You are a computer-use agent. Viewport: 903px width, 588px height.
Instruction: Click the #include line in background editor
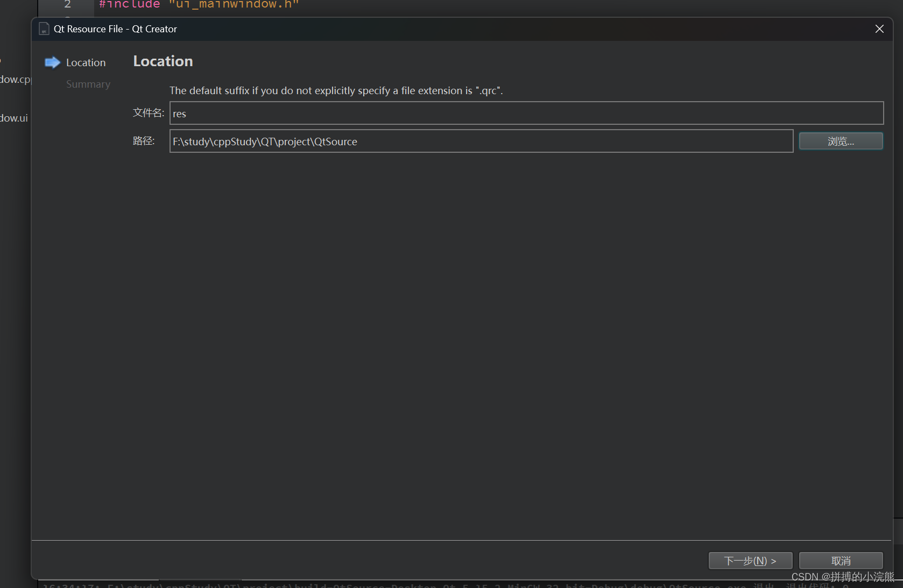(x=199, y=5)
